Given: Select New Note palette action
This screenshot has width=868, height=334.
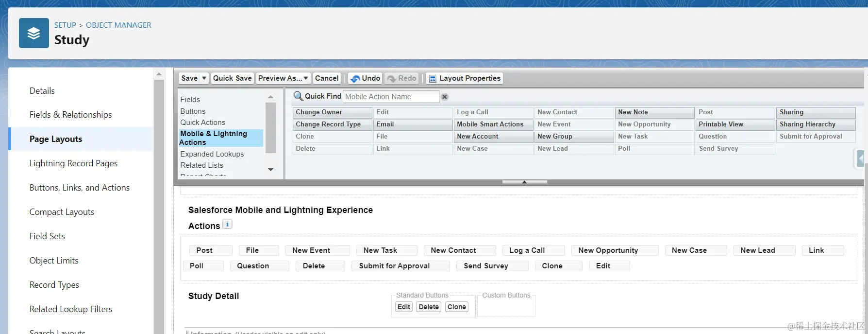Looking at the screenshot, I should tap(655, 112).
